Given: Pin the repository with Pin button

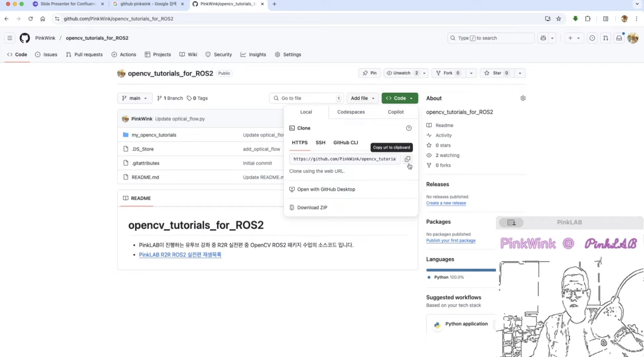Looking at the screenshot, I should coord(369,73).
